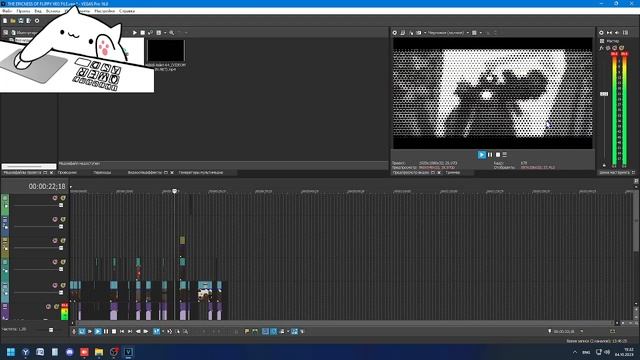Solo the master bus
This screenshot has width=640, height=360.
coord(622,48)
